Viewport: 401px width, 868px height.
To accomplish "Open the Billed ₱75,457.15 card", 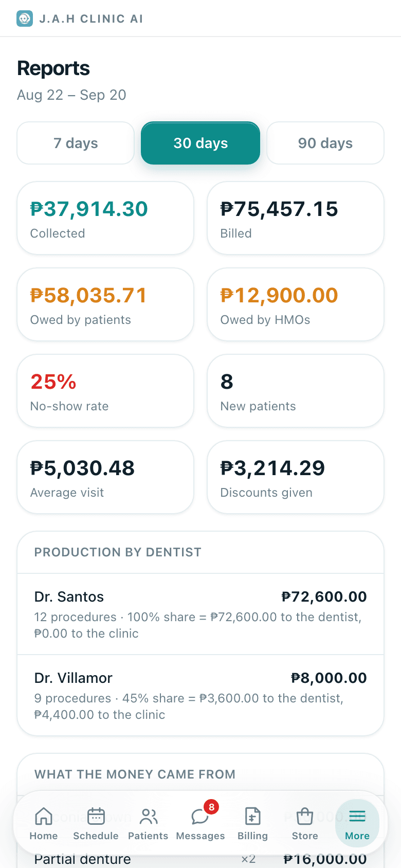I will pos(296,218).
